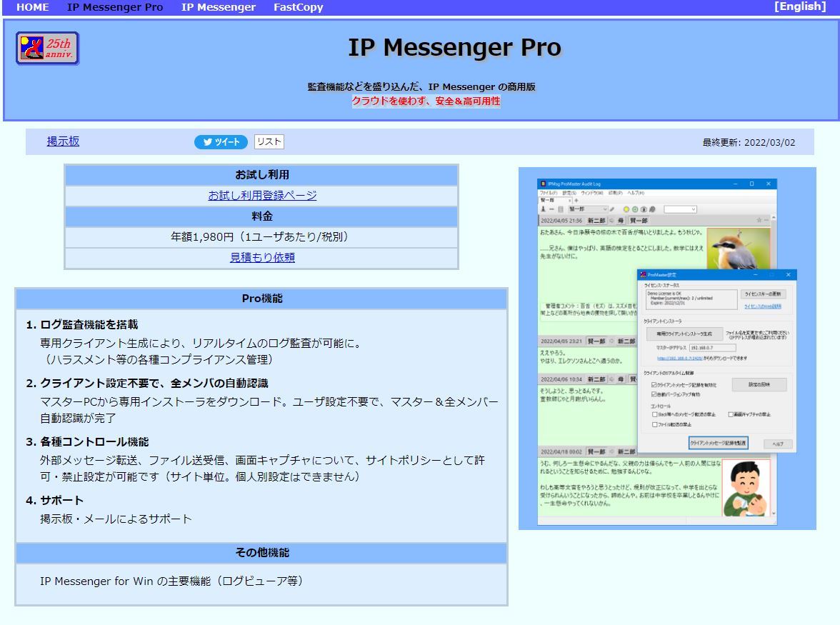Click the heading 3. 各種コントロール機能
The height and width of the screenshot is (625, 840).
87,442
